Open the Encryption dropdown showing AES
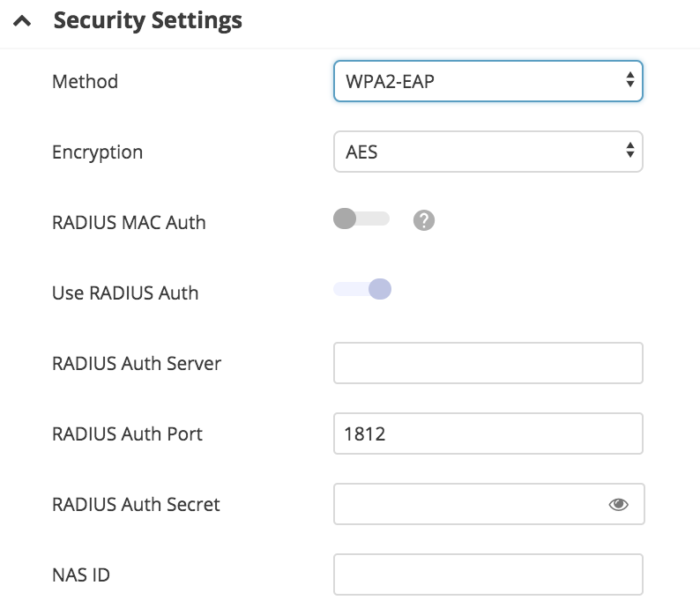The height and width of the screenshot is (615, 700). point(488,152)
